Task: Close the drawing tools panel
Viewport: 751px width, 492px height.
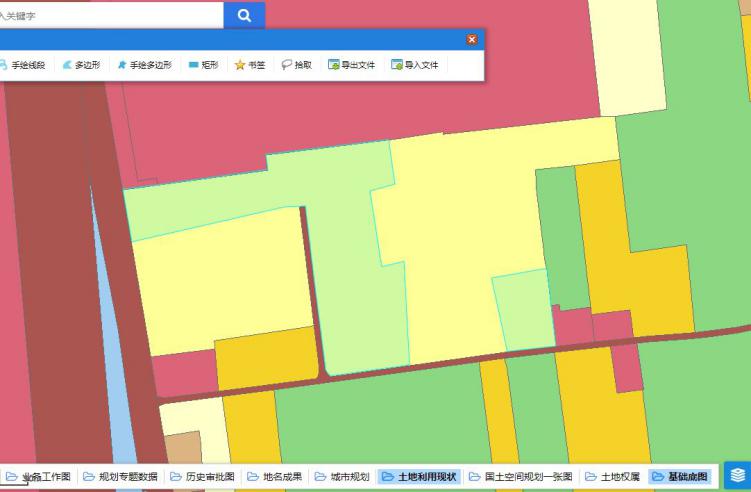Action: (472, 39)
